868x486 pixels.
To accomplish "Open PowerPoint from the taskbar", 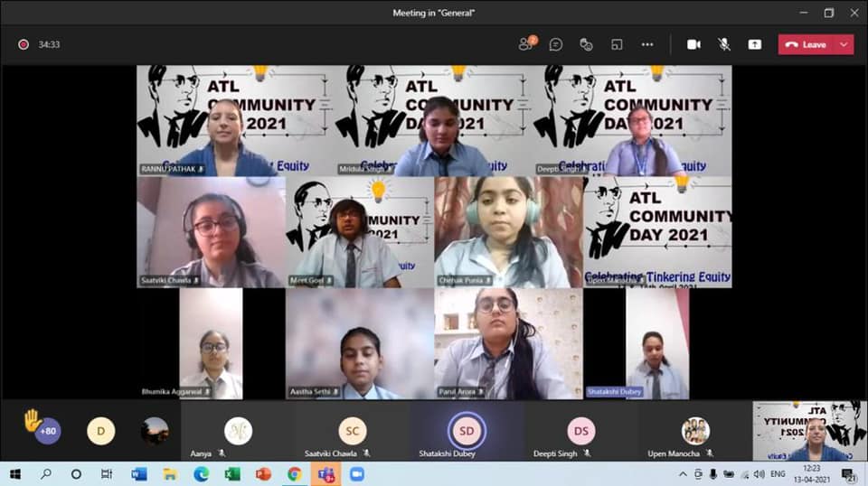I will pyautogui.click(x=263, y=473).
